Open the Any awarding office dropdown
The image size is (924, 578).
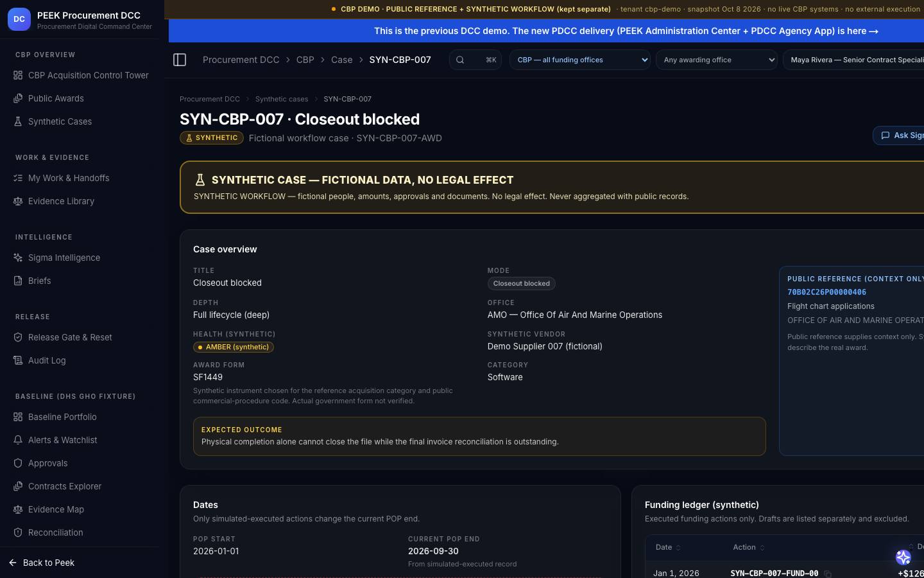tap(717, 60)
